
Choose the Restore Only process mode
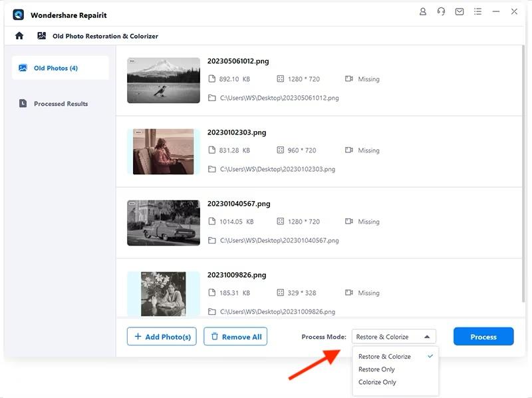(376, 369)
